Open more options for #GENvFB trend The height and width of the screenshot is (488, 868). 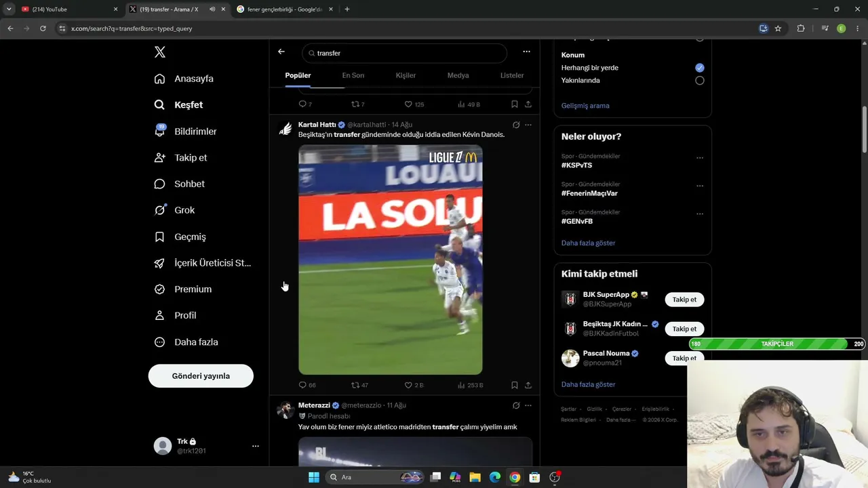tap(700, 214)
